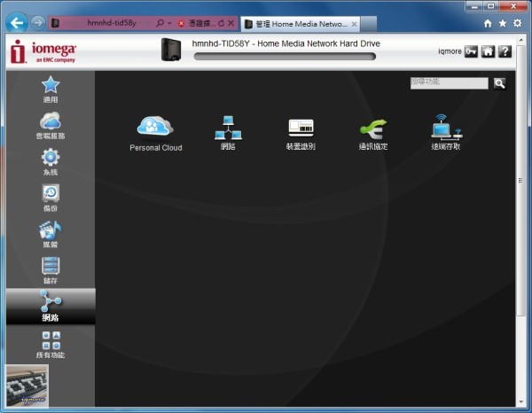
Task: Click the hmnhd-tid58y address field
Action: coord(112,23)
